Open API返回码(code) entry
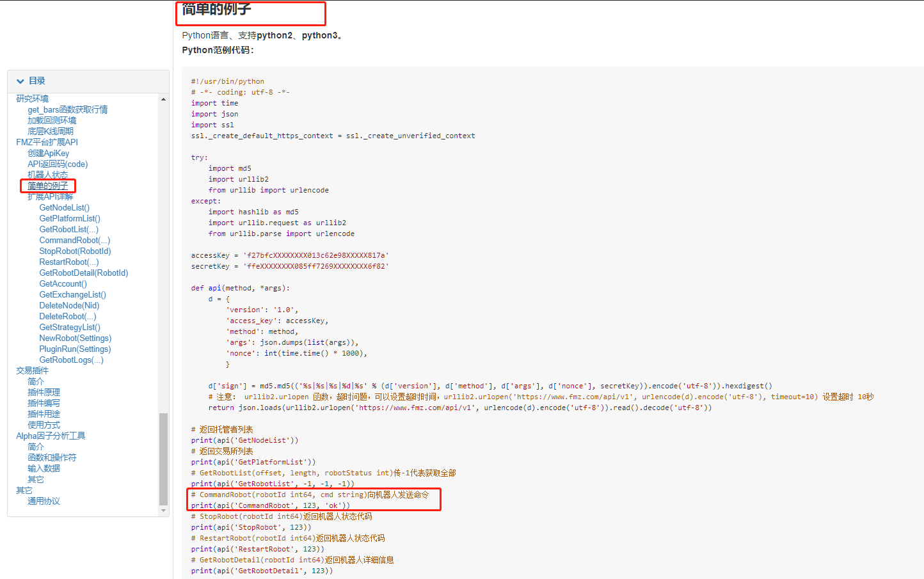 pyautogui.click(x=58, y=164)
